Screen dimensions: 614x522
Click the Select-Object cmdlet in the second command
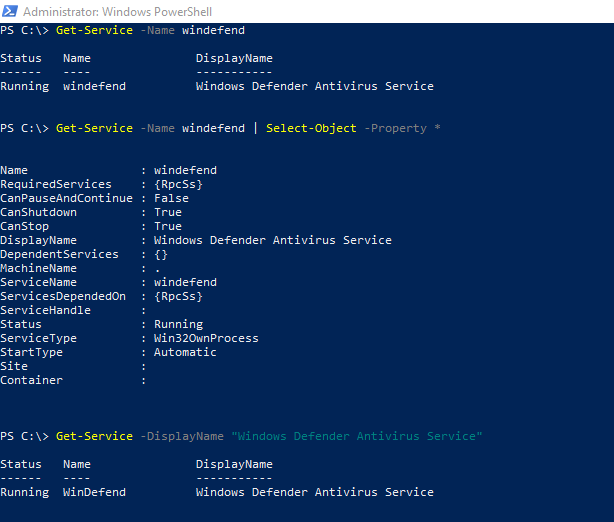pos(311,128)
